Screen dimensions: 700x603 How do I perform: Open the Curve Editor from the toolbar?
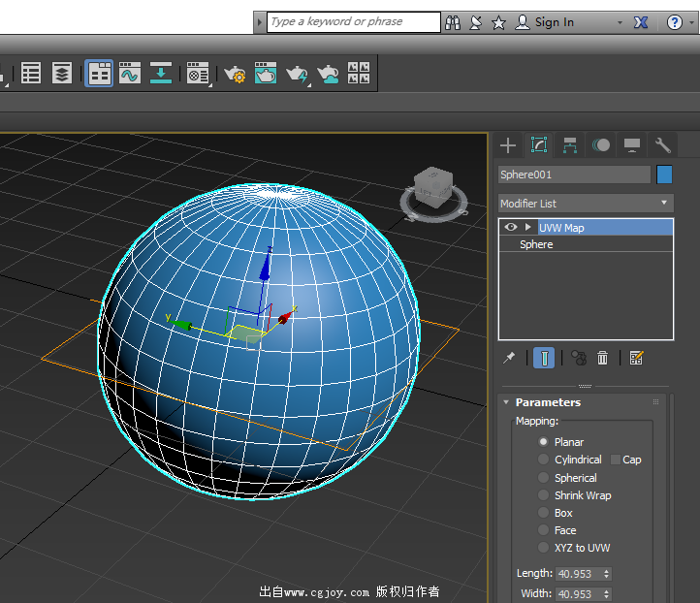[130, 73]
